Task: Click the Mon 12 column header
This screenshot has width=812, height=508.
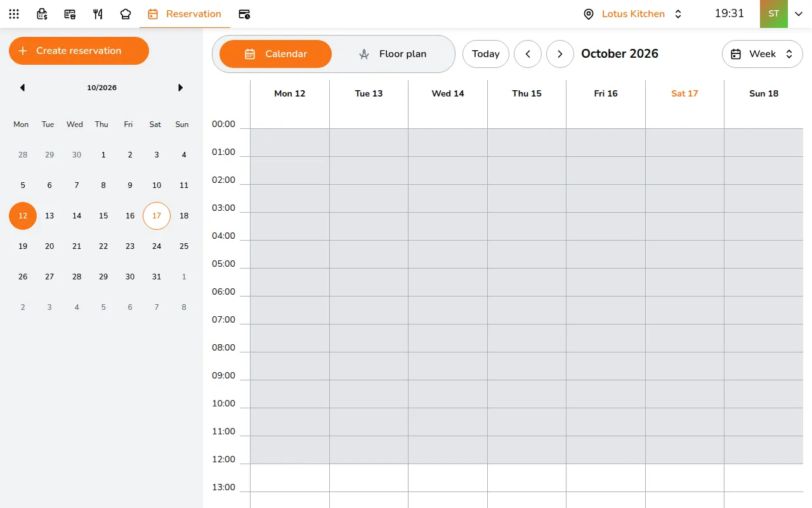Action: click(x=290, y=93)
